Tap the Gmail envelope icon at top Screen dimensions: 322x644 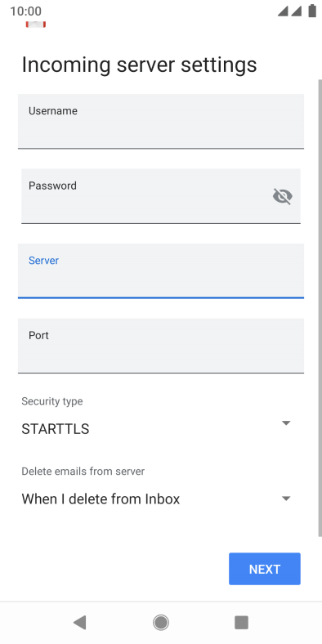36,24
